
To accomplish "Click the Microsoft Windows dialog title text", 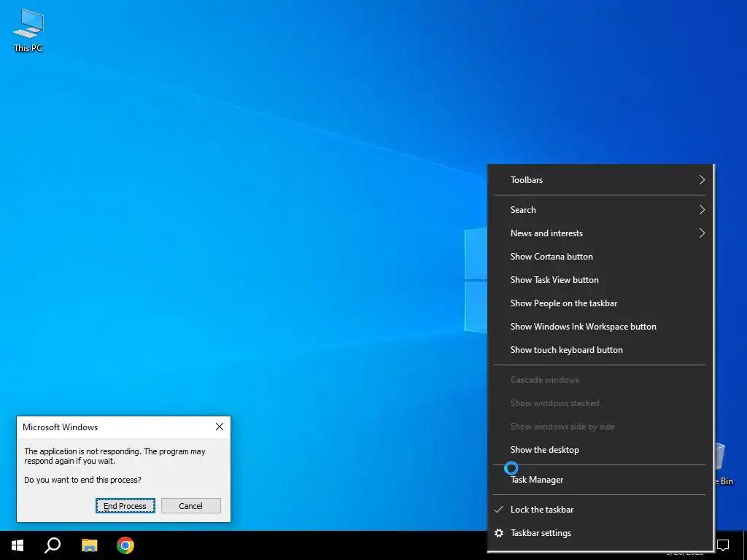I will tap(60, 427).
